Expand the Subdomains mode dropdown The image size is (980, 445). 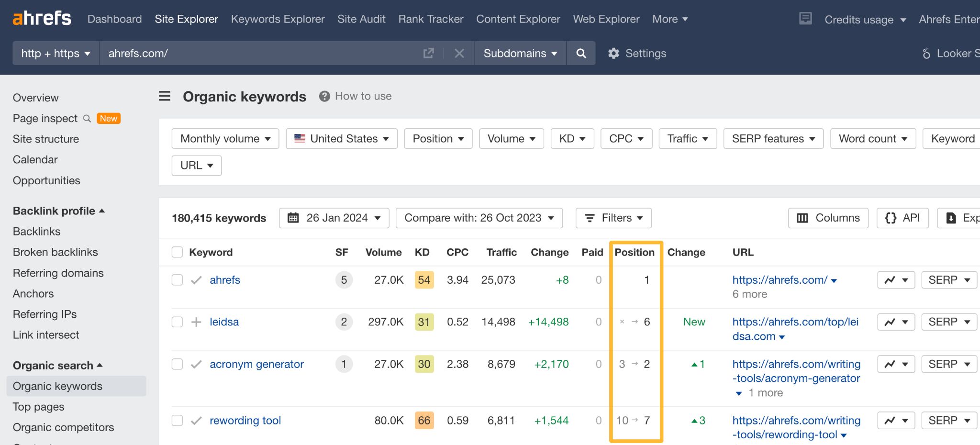[520, 53]
